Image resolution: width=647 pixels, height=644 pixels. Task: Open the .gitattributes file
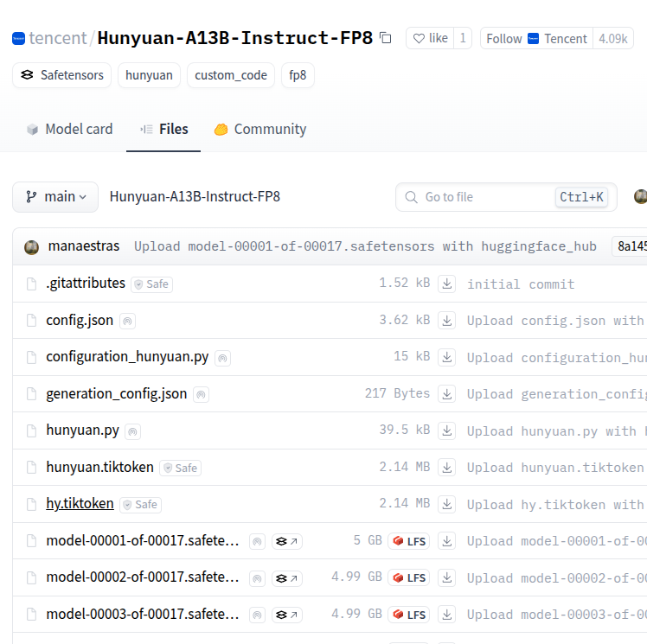click(x=86, y=284)
